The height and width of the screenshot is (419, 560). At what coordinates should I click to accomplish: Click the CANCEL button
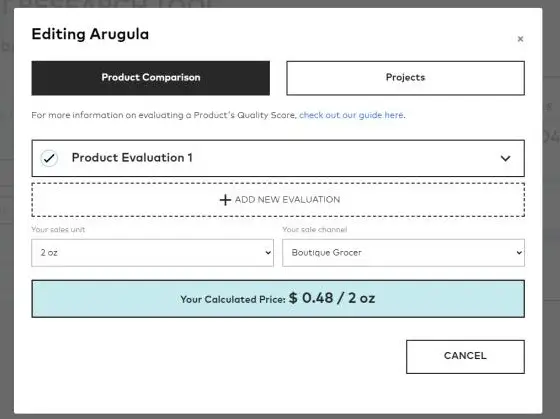pos(465,356)
